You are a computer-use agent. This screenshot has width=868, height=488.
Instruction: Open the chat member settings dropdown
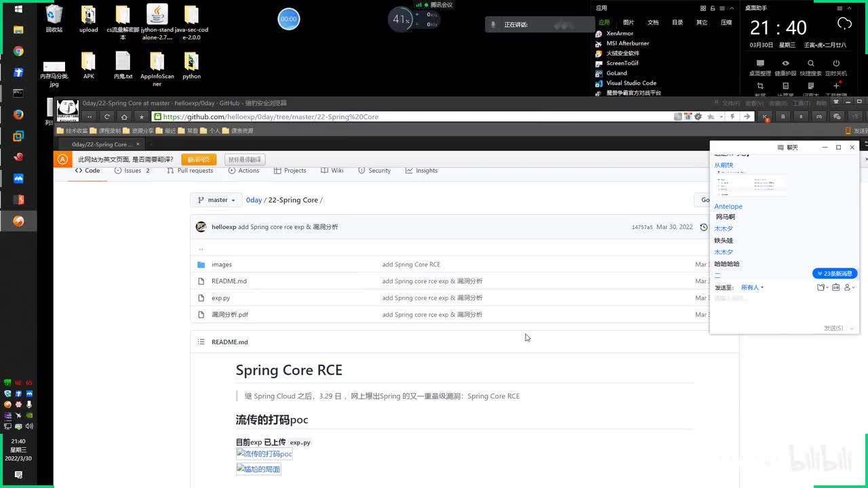(850, 287)
